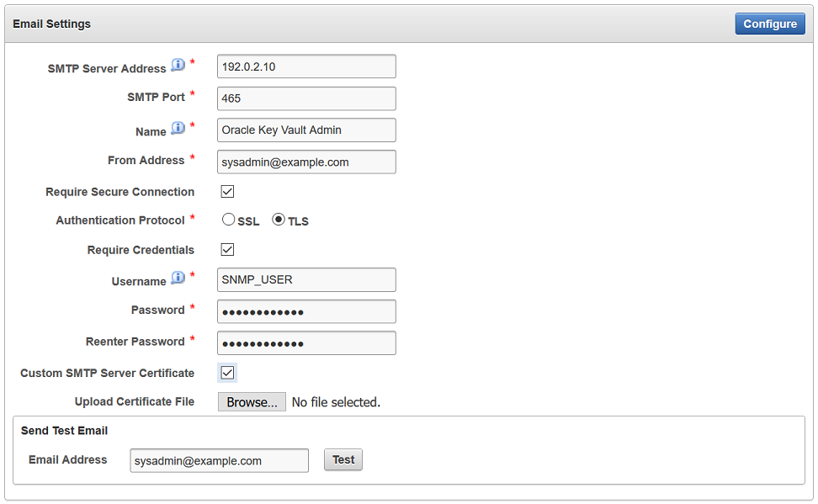Screen dimensions: 818x504
Task: Send a test email with the Test button
Action: click(343, 459)
